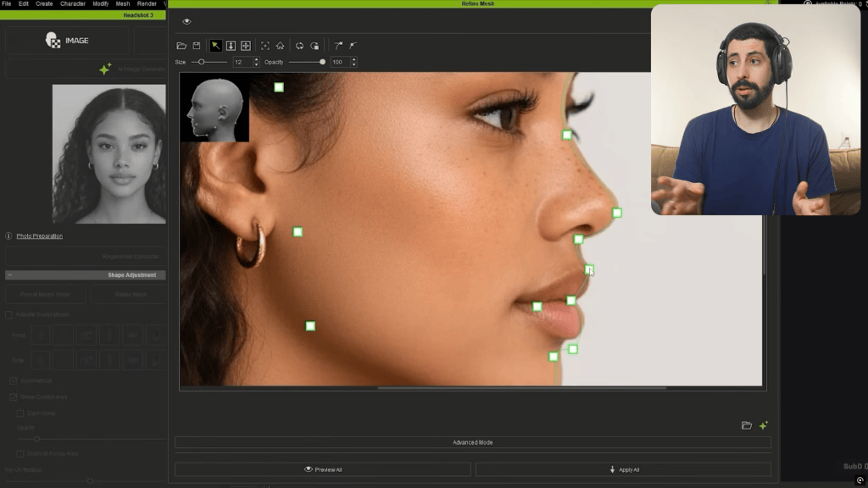Viewport: 868px width, 488px height.
Task: Click the reset selected point icon
Action: point(314,46)
